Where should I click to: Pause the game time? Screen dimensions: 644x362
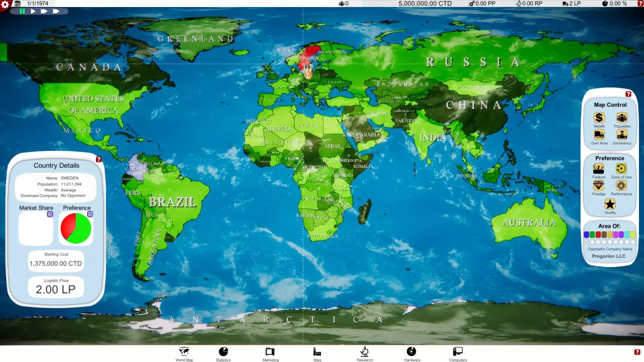22,11
